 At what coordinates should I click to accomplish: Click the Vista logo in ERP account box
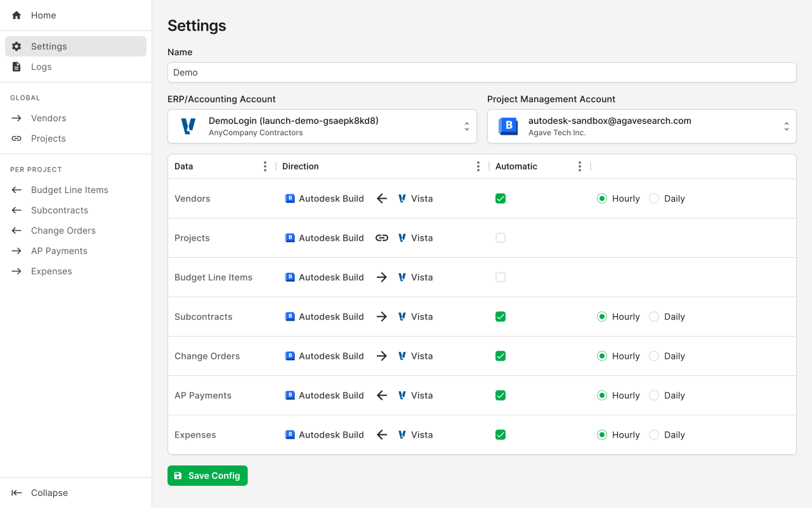pos(188,126)
